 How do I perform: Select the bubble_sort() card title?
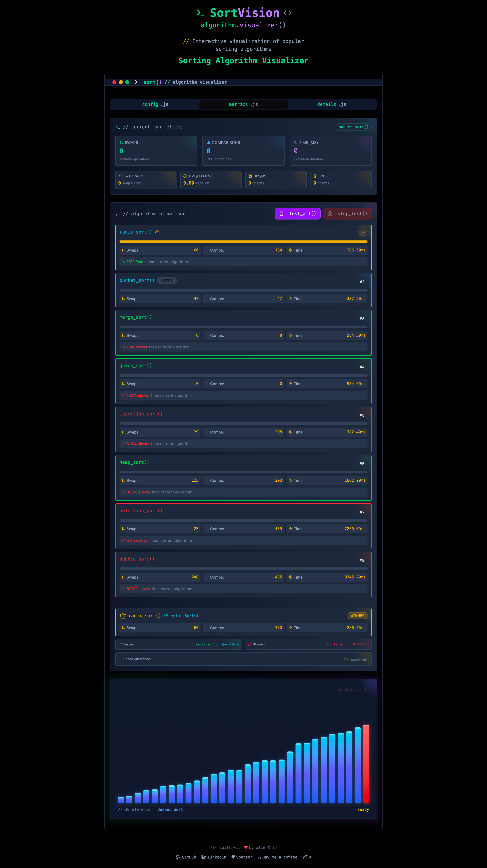click(x=137, y=559)
